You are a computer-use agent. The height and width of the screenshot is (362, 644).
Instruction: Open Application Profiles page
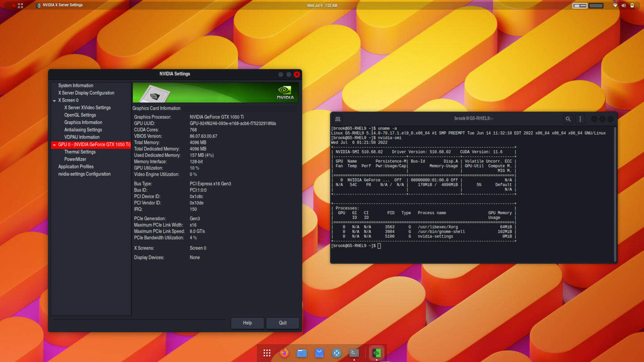76,167
